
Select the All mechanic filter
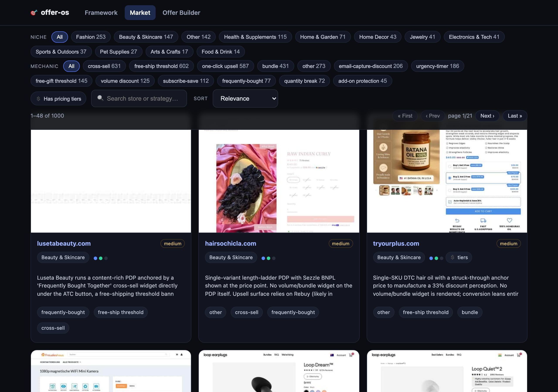(71, 66)
